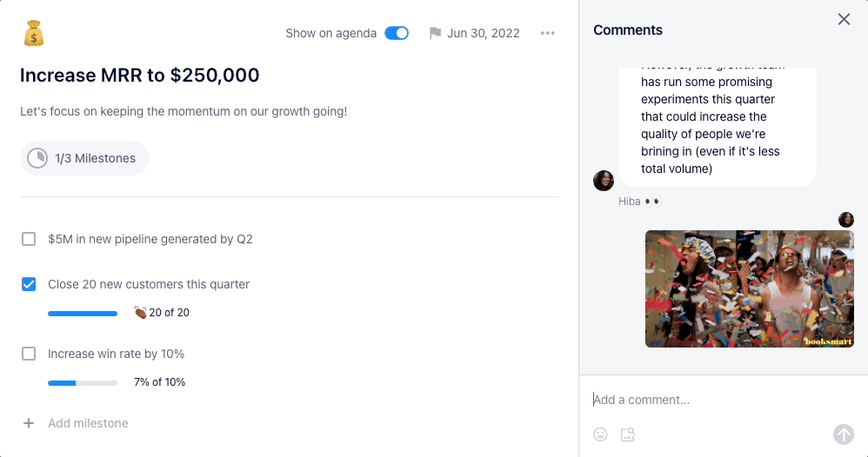
Task: Check the $5M new pipeline milestone checkbox
Action: coord(29,239)
